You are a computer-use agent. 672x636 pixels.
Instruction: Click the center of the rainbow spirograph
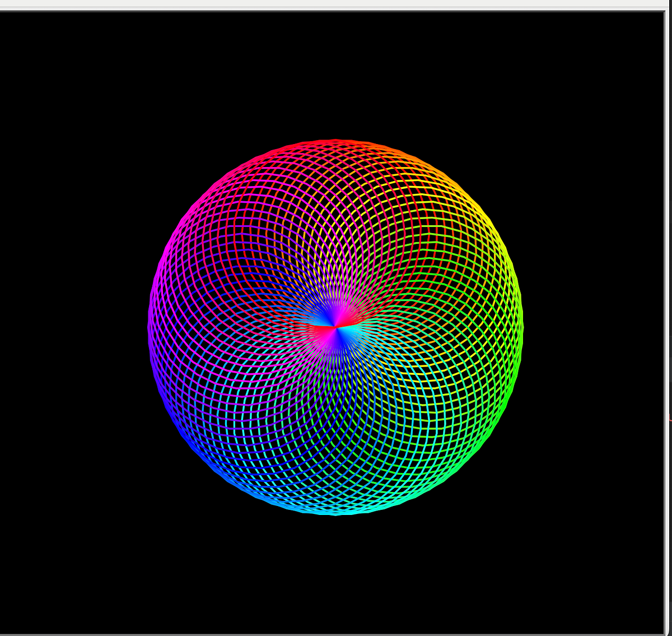click(x=336, y=325)
